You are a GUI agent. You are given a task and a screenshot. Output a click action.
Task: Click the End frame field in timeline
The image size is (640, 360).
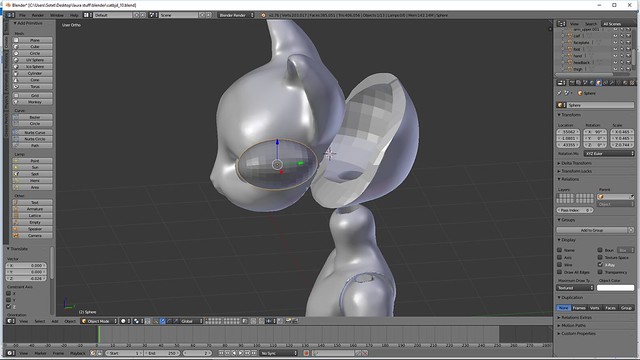(x=162, y=353)
